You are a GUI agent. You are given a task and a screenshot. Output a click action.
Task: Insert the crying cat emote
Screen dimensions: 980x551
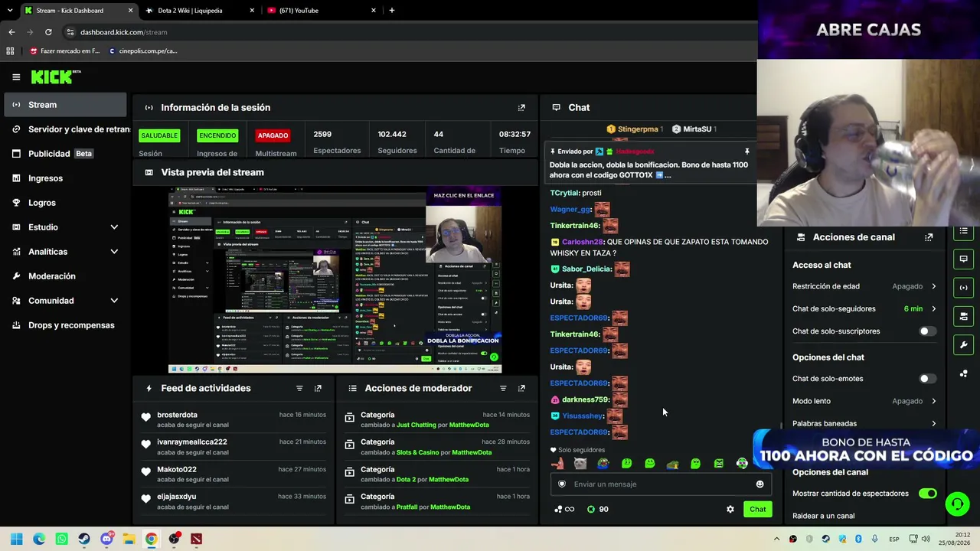tap(580, 463)
